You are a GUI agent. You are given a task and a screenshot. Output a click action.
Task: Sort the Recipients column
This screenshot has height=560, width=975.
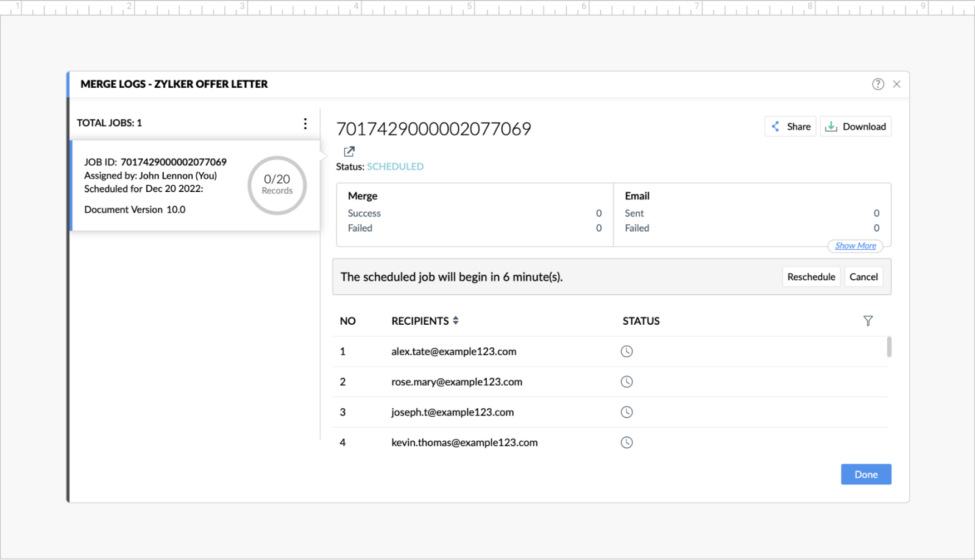click(456, 321)
